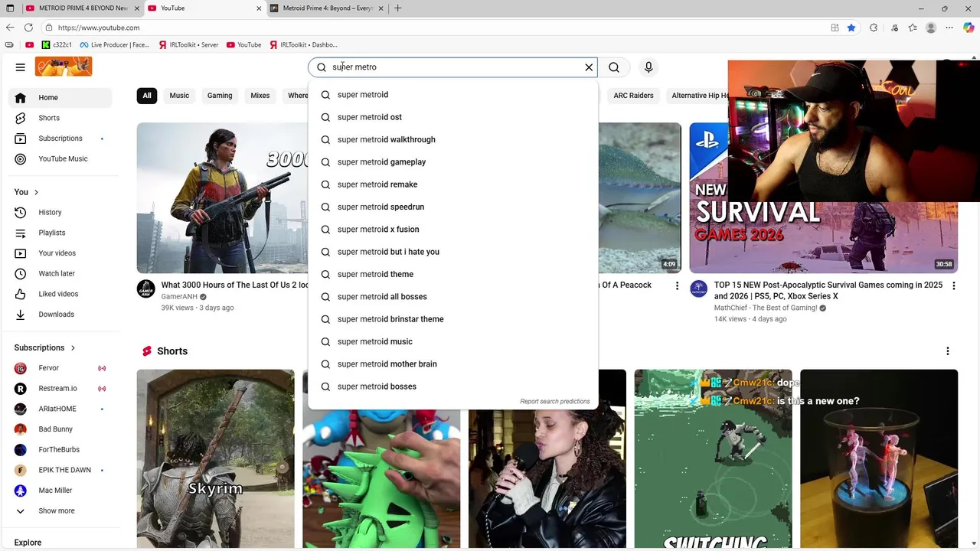Click the blue bookmark star icon
Image resolution: width=980 pixels, height=551 pixels.
coord(851,28)
